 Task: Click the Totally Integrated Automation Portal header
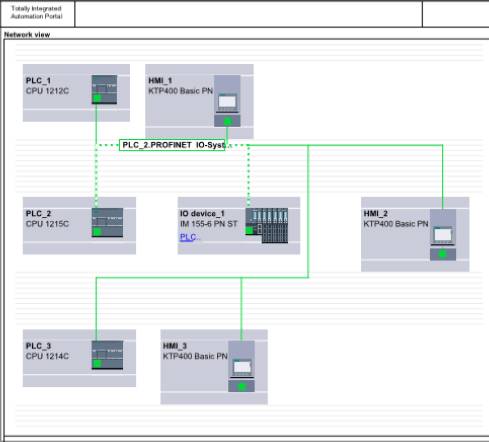pyautogui.click(x=36, y=12)
